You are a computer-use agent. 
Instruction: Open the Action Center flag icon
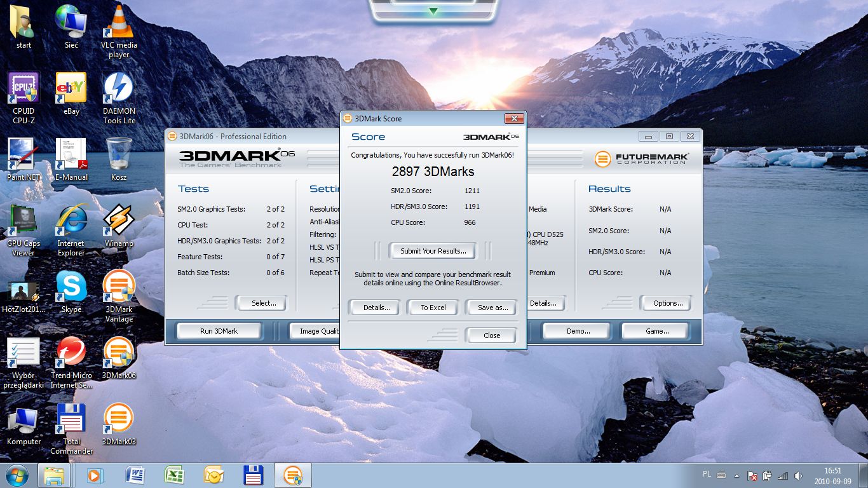[752, 476]
